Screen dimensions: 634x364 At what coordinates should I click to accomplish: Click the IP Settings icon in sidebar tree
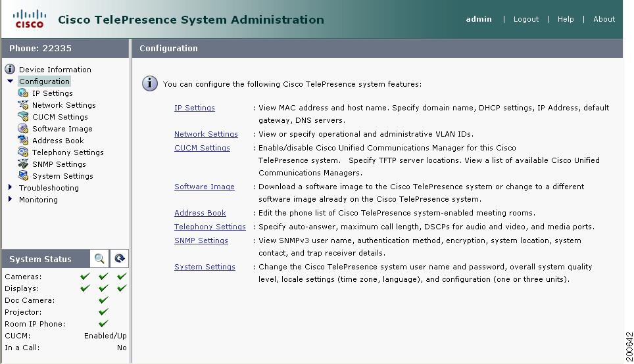click(23, 93)
